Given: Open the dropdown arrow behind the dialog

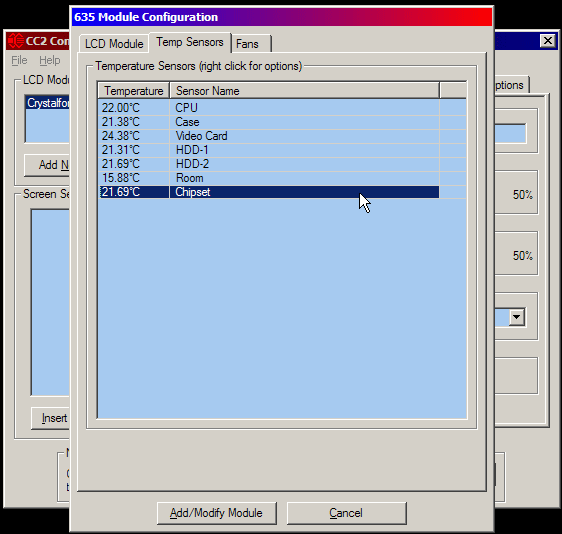Looking at the screenshot, I should 516,317.
